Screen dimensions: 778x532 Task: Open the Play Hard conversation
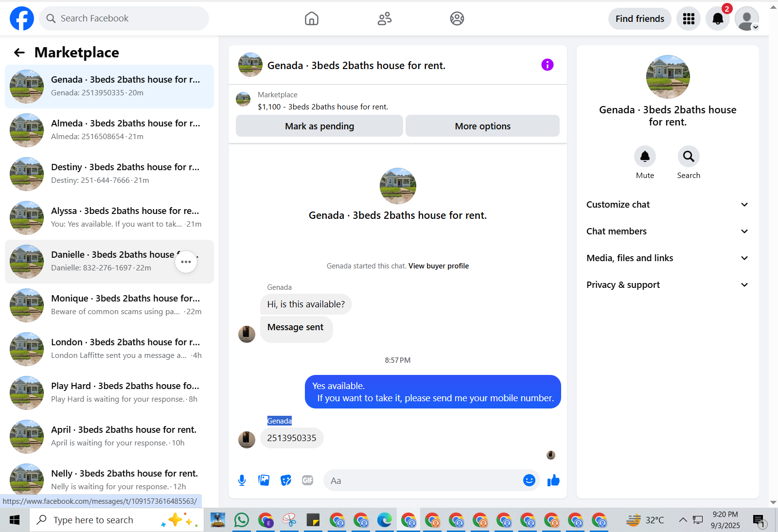tap(109, 393)
